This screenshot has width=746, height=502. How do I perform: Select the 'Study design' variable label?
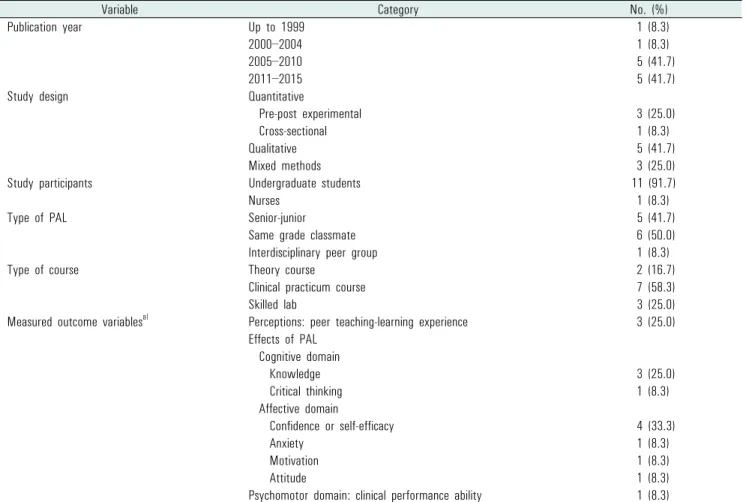click(x=38, y=97)
